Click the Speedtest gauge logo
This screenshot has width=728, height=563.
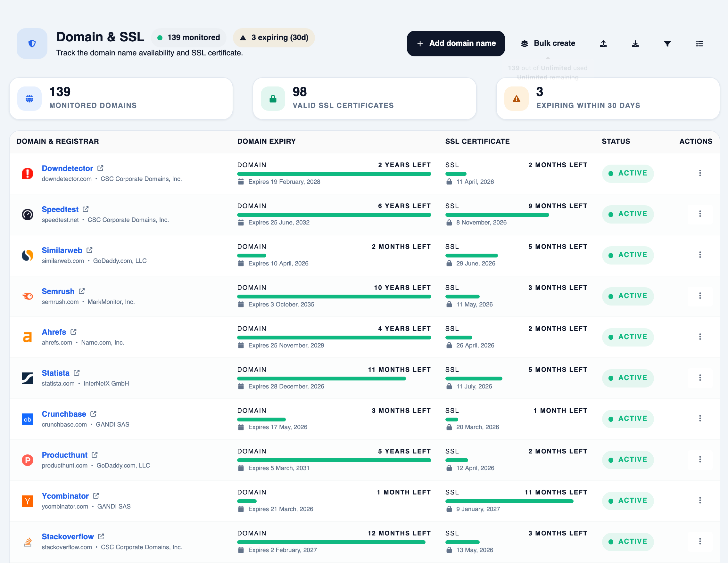(27, 215)
